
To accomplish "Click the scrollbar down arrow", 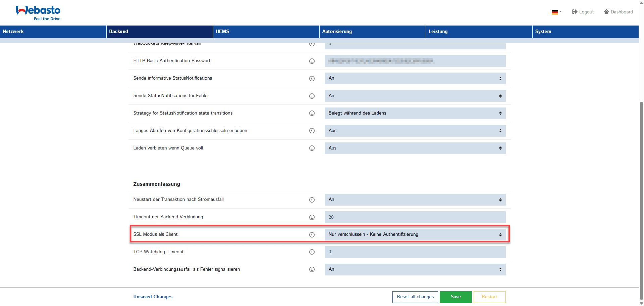I will (x=641, y=303).
